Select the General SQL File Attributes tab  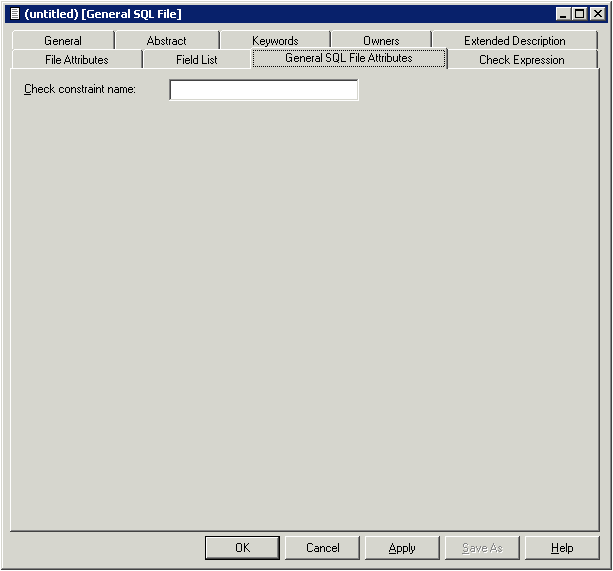pos(348,59)
